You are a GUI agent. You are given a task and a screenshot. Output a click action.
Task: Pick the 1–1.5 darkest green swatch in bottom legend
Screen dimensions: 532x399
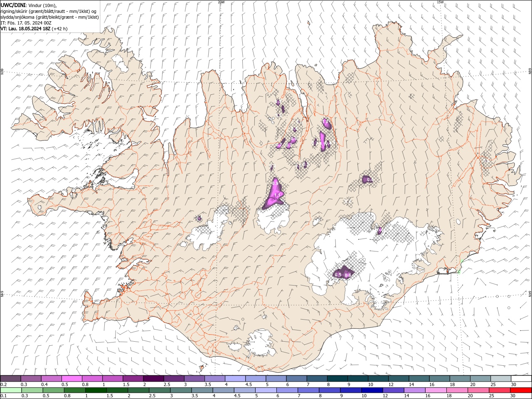[96, 390]
